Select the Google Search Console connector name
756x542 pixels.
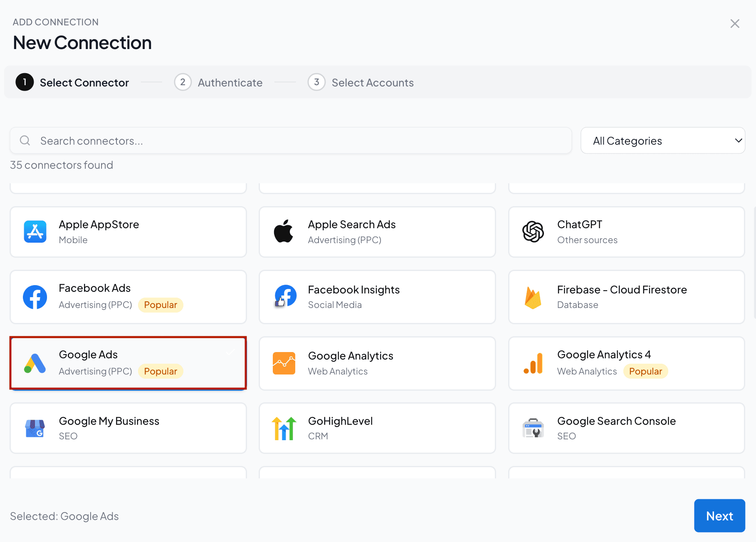click(x=616, y=421)
